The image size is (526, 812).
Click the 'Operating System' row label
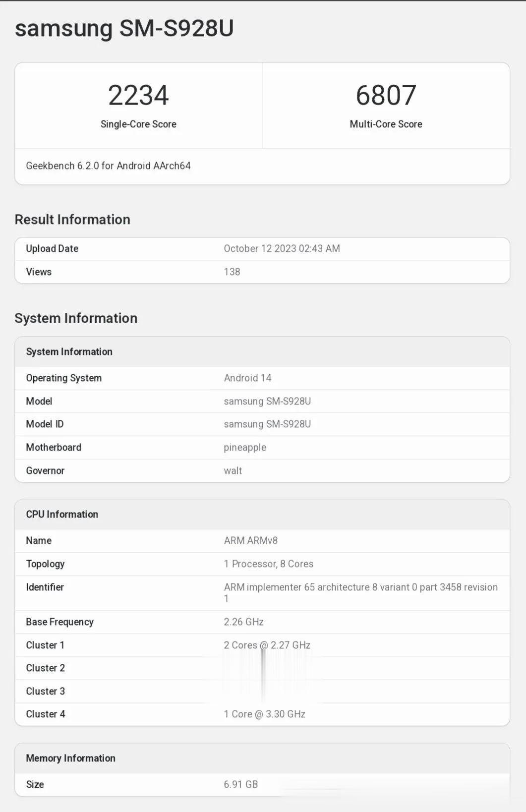tap(63, 378)
